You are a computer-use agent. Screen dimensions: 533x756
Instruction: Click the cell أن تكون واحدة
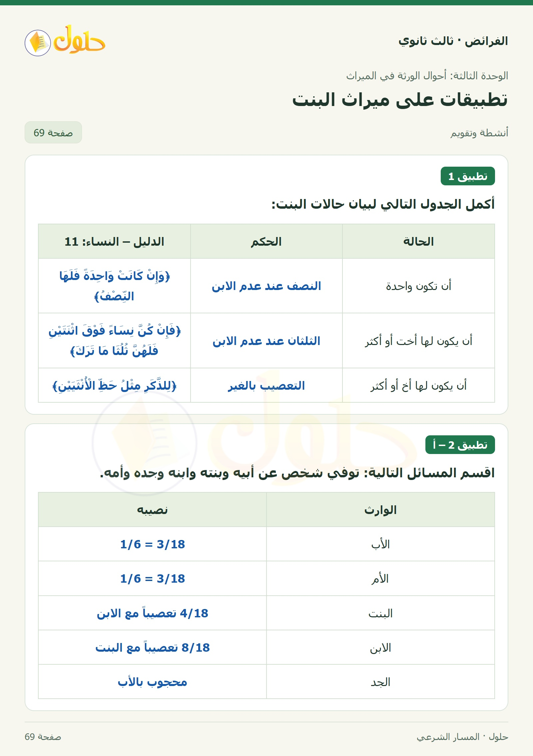click(x=418, y=286)
